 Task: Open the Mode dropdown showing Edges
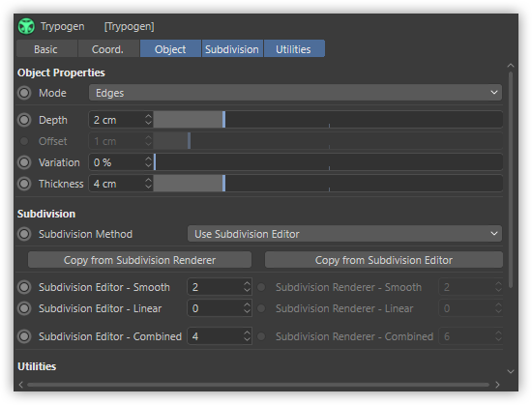point(295,93)
